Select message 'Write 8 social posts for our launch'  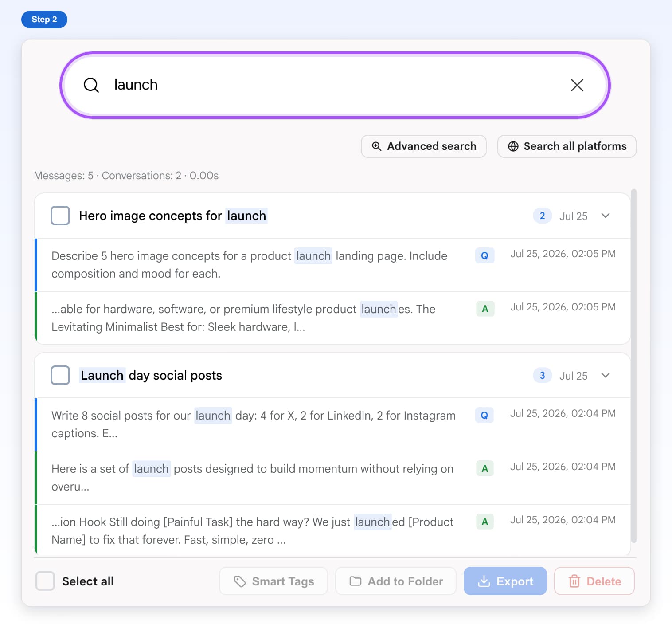tap(332, 424)
